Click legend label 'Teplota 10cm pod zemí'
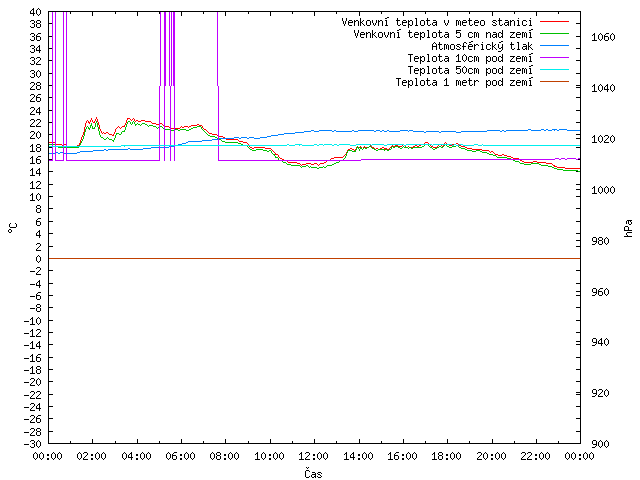This screenshot has width=640, height=480. click(470, 58)
